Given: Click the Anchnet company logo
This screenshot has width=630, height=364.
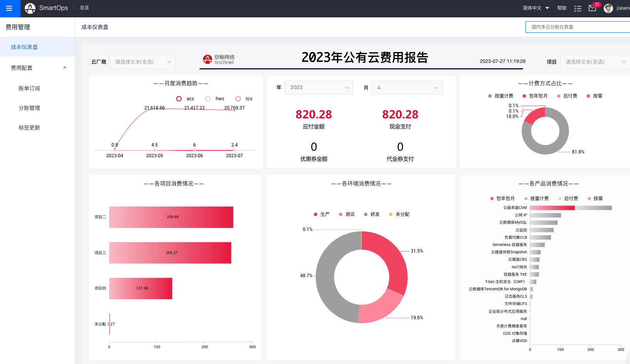Looking at the screenshot, I should [218, 59].
